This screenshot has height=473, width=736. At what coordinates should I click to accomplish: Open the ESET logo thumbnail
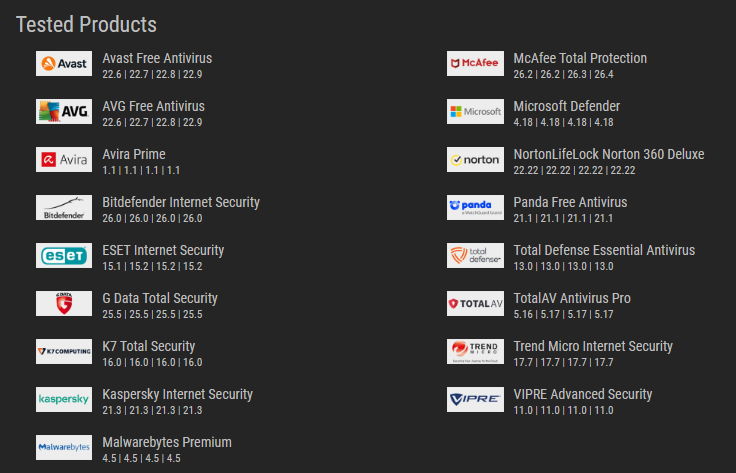pos(64,256)
